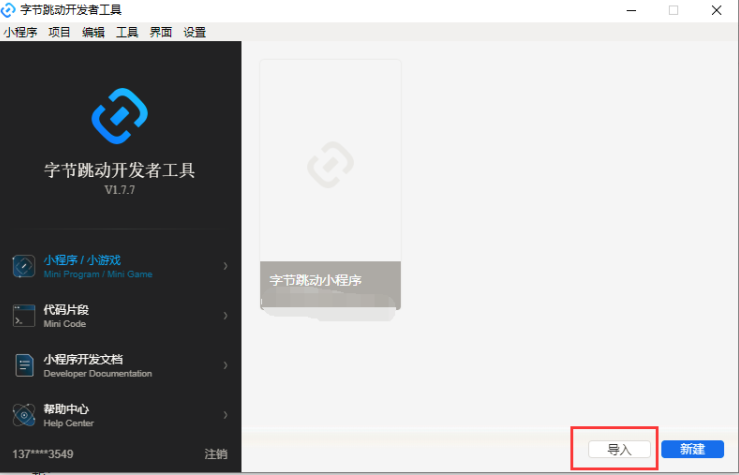The image size is (739, 475).
Task: Open the 小程序 menu in menu bar
Action: 20,32
